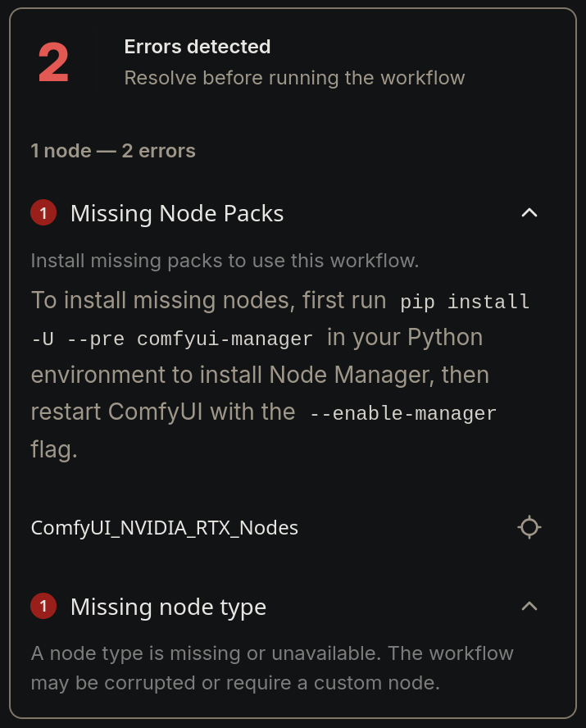This screenshot has height=728, width=586.
Task: Click the large red error count number
Action: 53,62
